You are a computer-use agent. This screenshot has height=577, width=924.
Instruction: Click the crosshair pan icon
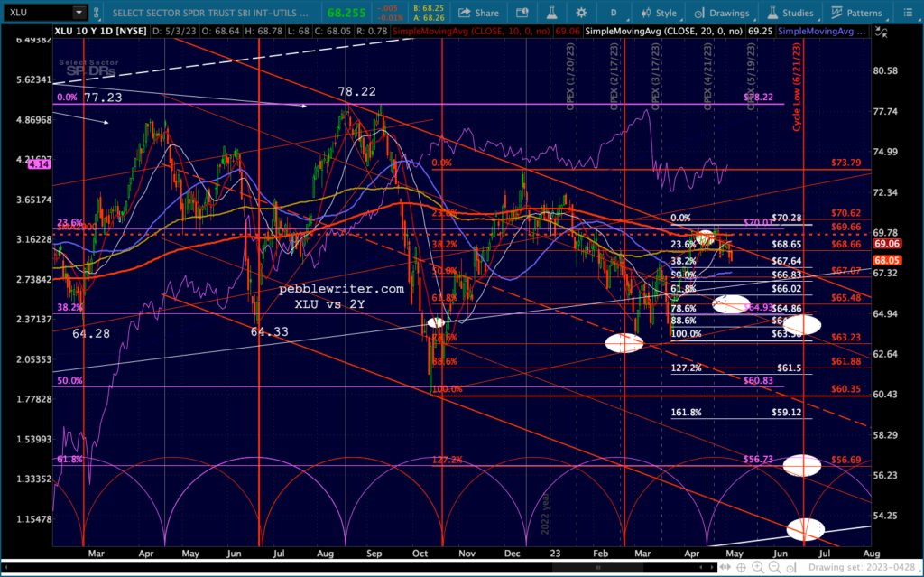(x=742, y=568)
